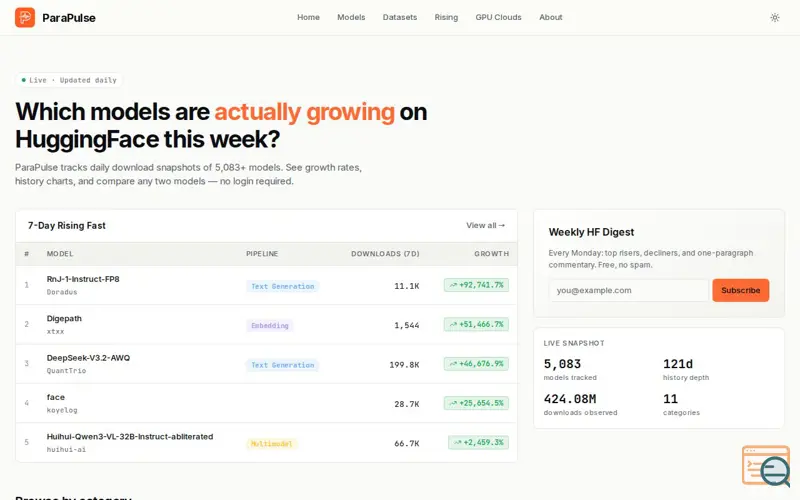The width and height of the screenshot is (800, 500).
Task: Open the Rising nav link
Action: pyautogui.click(x=446, y=17)
